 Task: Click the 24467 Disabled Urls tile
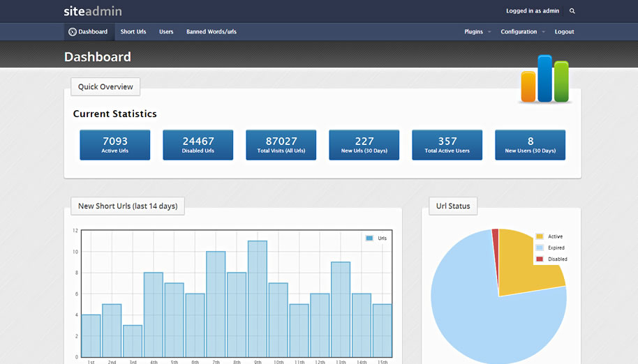(x=198, y=145)
